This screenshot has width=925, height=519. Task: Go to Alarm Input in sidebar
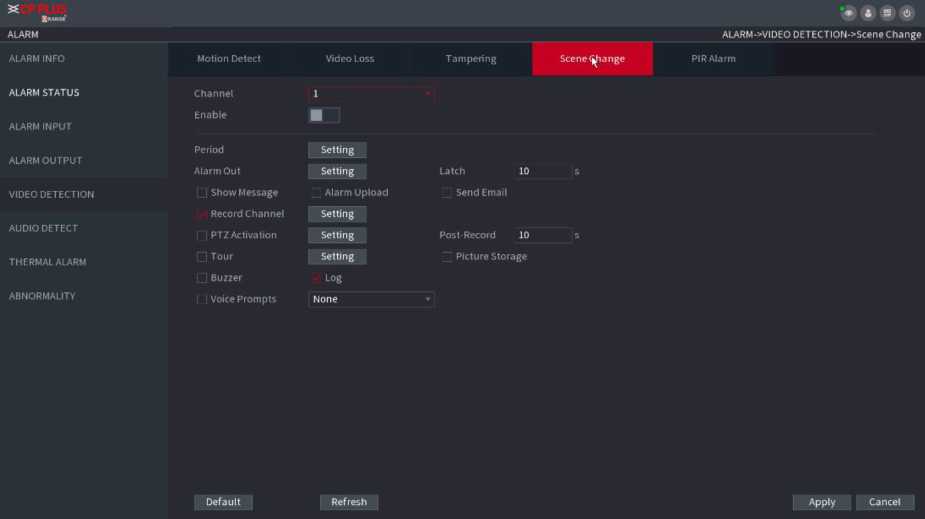(x=40, y=127)
